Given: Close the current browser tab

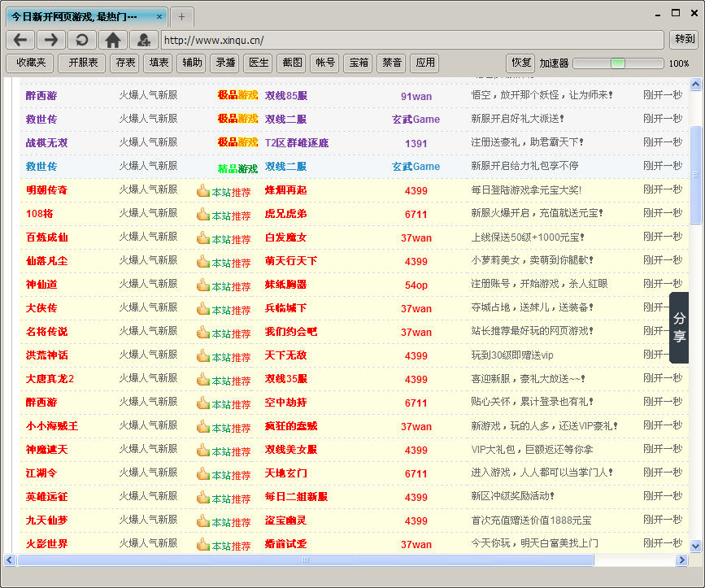Looking at the screenshot, I should [159, 16].
